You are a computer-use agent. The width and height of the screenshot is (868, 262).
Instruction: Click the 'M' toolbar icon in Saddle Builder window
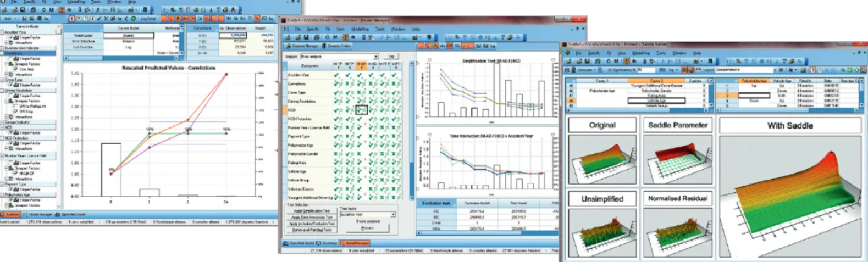click(x=617, y=62)
